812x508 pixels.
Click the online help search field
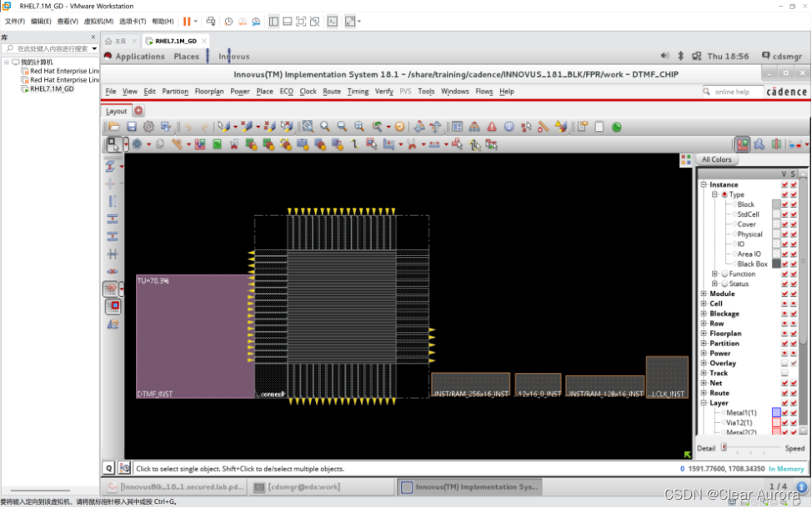pyautogui.click(x=732, y=92)
